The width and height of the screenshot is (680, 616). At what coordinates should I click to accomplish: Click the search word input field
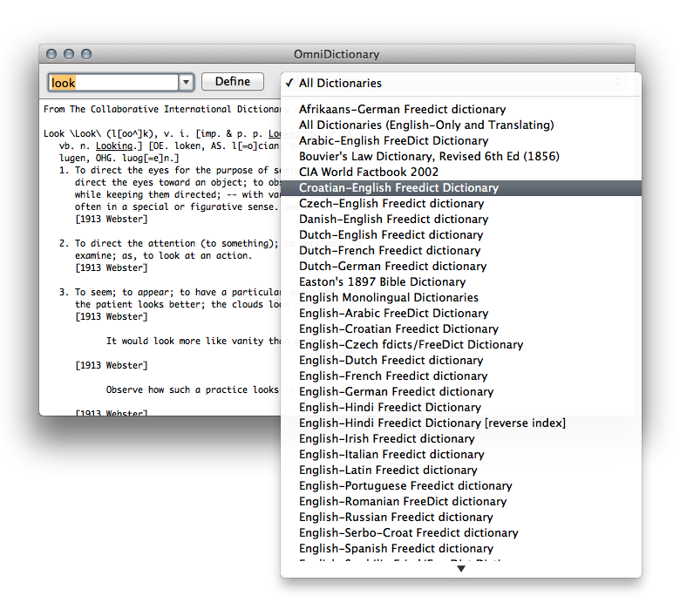112,83
